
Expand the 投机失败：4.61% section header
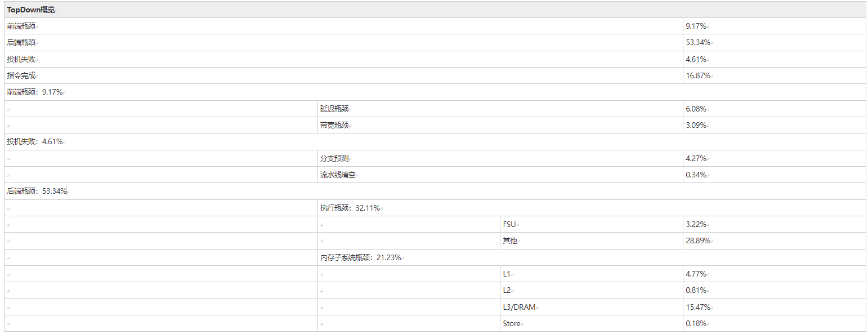click(34, 142)
